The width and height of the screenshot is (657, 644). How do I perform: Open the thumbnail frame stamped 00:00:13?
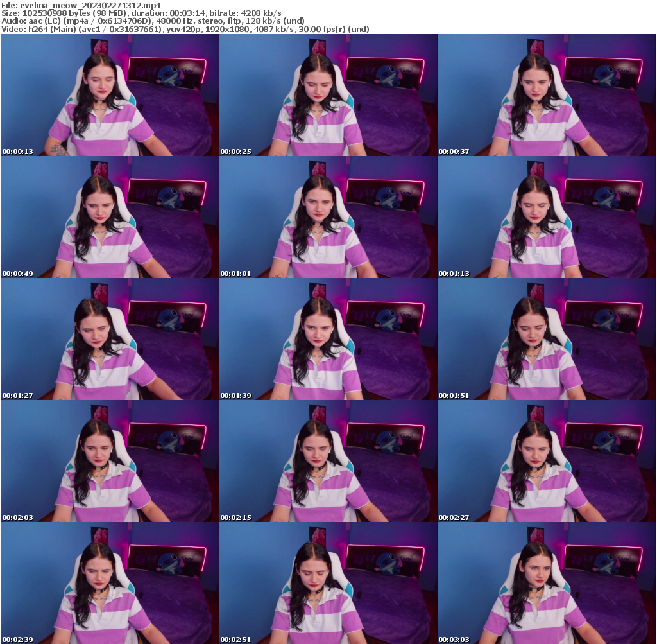(110, 95)
